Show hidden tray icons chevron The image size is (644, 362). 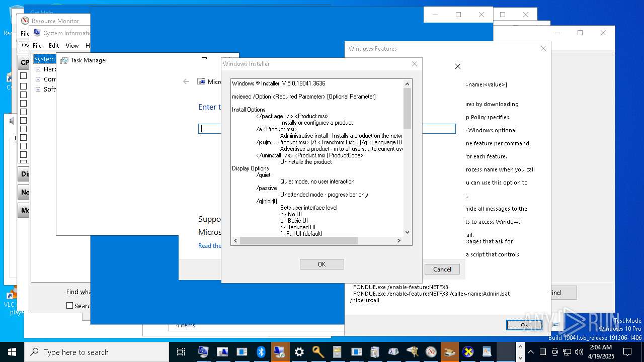[x=530, y=352]
